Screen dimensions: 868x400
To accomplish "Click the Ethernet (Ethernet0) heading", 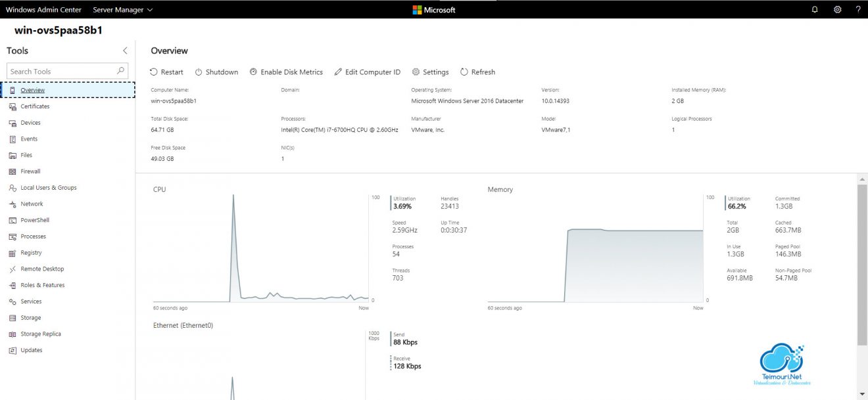I will (183, 325).
